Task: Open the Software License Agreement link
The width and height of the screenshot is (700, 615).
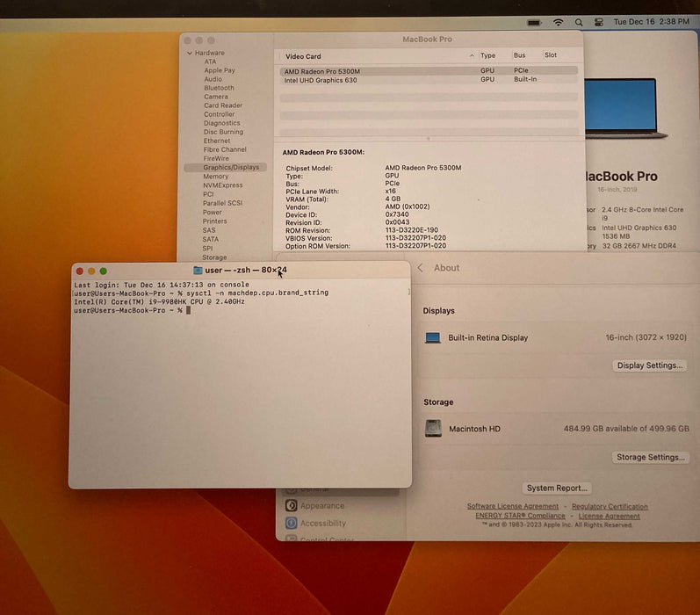Action: [513, 506]
